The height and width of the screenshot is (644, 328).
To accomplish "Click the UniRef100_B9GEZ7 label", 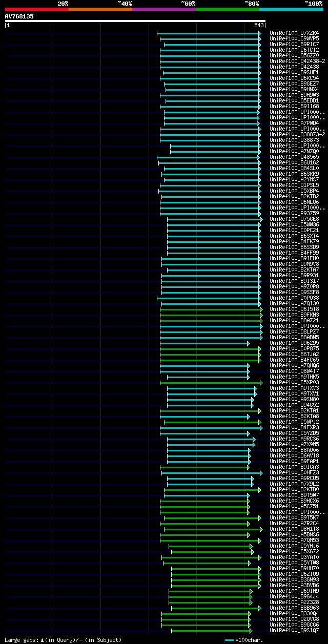I will coord(294,84).
